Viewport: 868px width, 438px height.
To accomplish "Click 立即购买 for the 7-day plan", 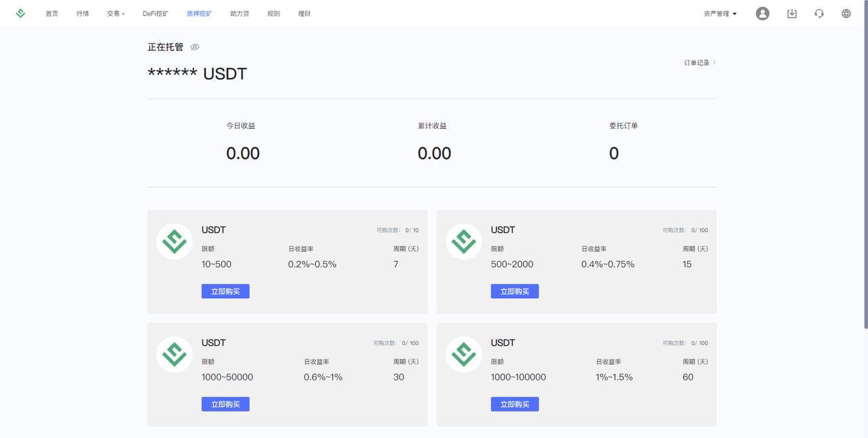I will 225,292.
